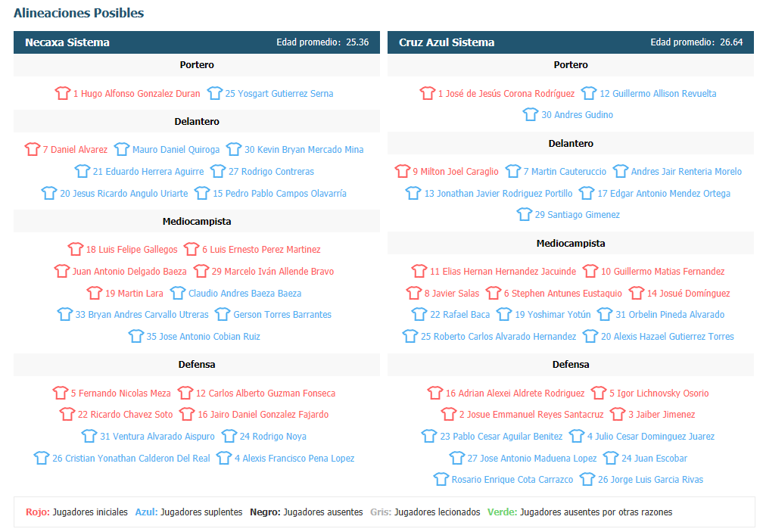The image size is (763, 532).
Task: Open player Marcelo Iván Allende Bravo
Action: coord(272,271)
